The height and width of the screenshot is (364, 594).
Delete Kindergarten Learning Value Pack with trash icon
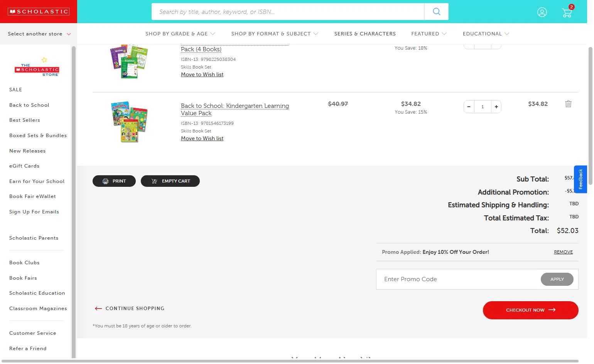(568, 104)
